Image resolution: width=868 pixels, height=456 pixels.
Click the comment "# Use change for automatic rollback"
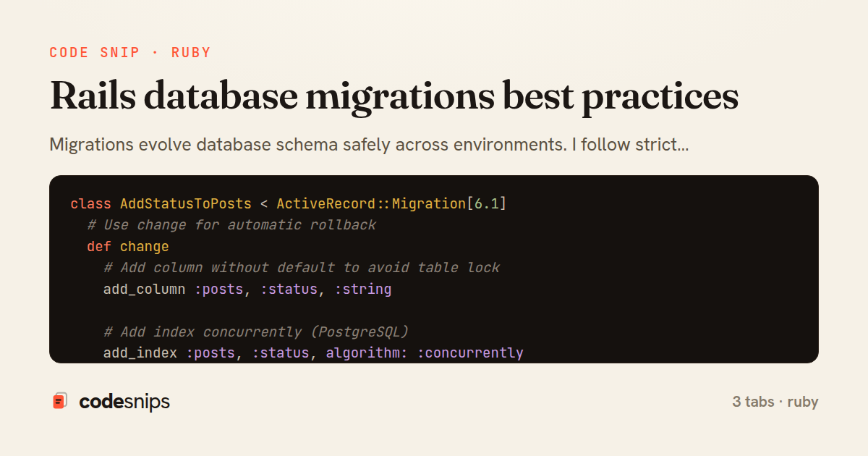pos(231,225)
